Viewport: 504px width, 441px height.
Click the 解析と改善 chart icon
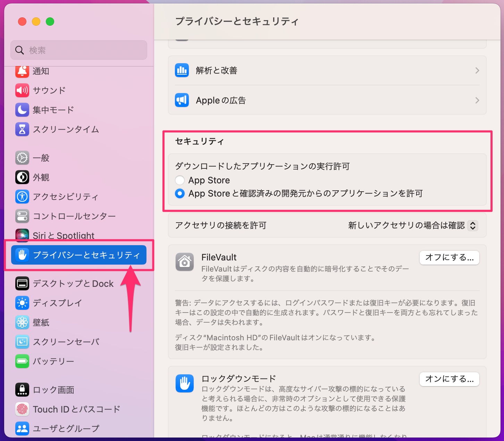(182, 70)
